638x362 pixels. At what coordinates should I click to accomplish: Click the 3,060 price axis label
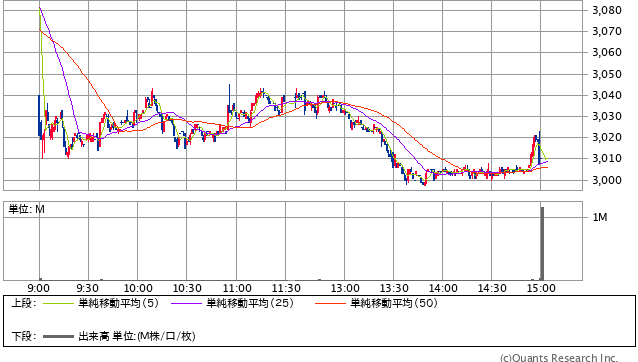pyautogui.click(x=607, y=52)
